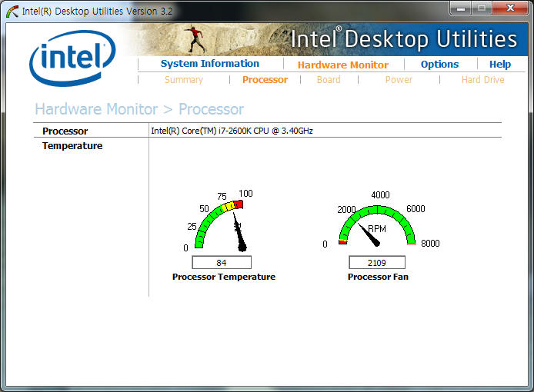Viewport: 534px width, 392px height.
Task: Open the Options menu
Action: [439, 65]
